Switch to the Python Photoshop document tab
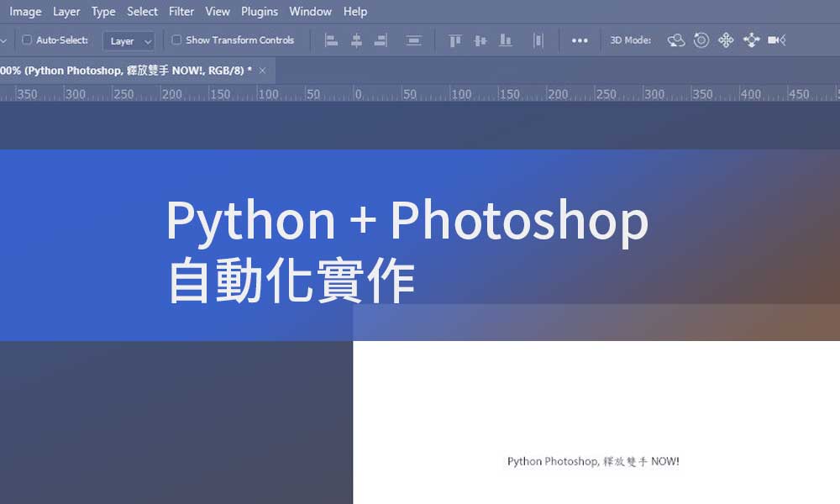Viewport: 840px width, 504px height. (126, 71)
